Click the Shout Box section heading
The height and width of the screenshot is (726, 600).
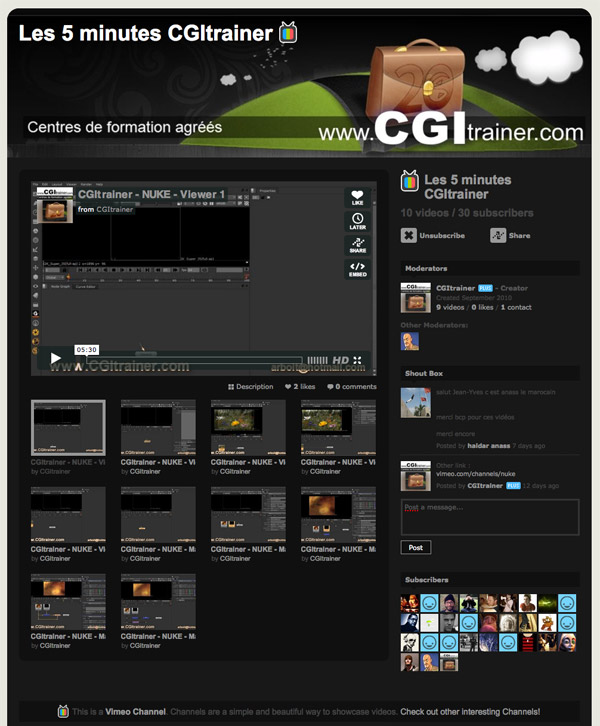pyautogui.click(x=424, y=373)
